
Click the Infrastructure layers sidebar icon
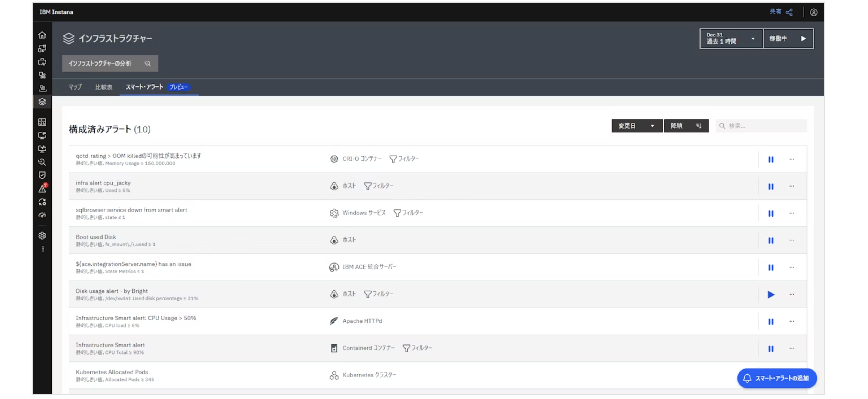(x=42, y=102)
